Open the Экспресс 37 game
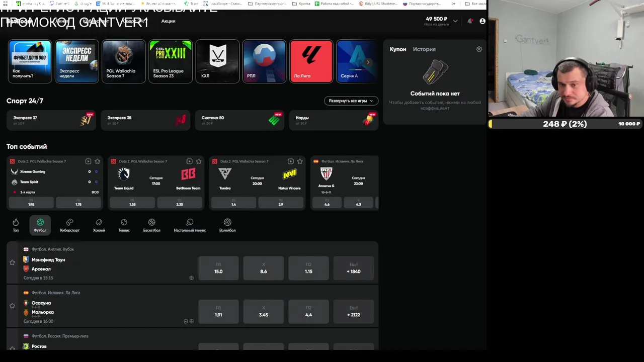Viewport: 644px width, 362px height. click(x=51, y=120)
